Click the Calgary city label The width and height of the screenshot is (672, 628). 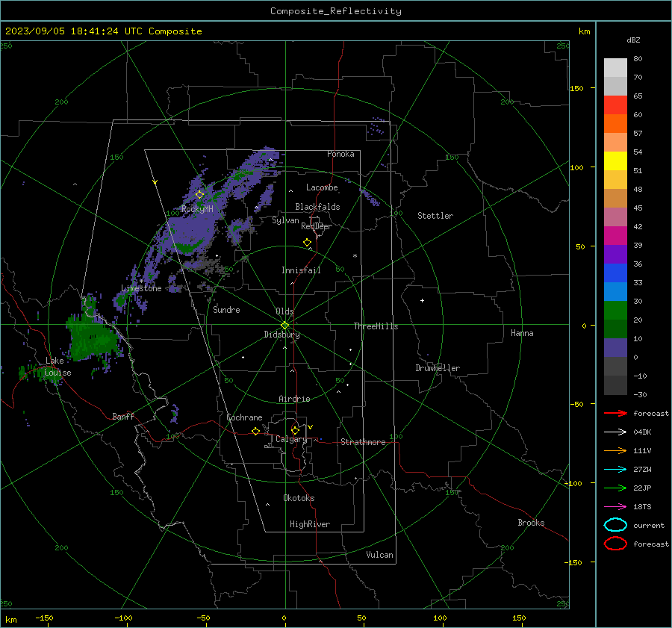[291, 439]
